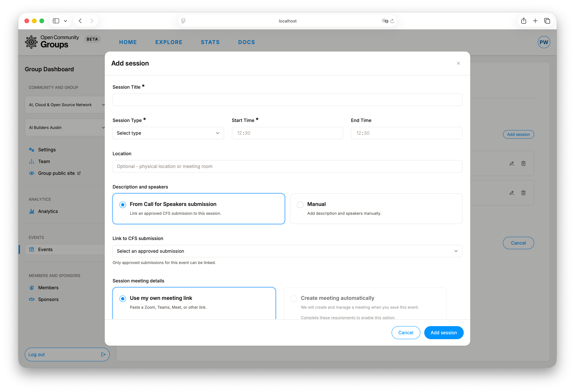Go back with the Safari back arrow
Viewport: 575px width, 392px height.
pos(80,21)
